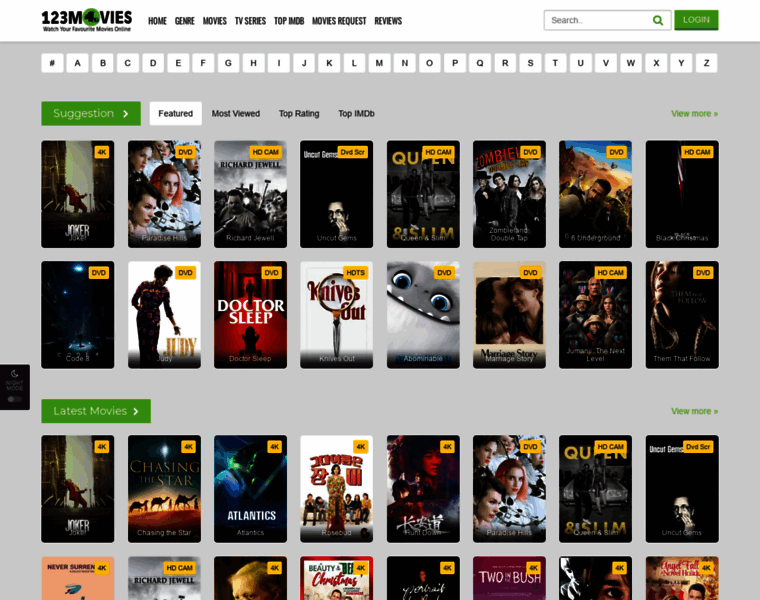Open Queen & Slim poster in Suggestion section

[x=423, y=194]
